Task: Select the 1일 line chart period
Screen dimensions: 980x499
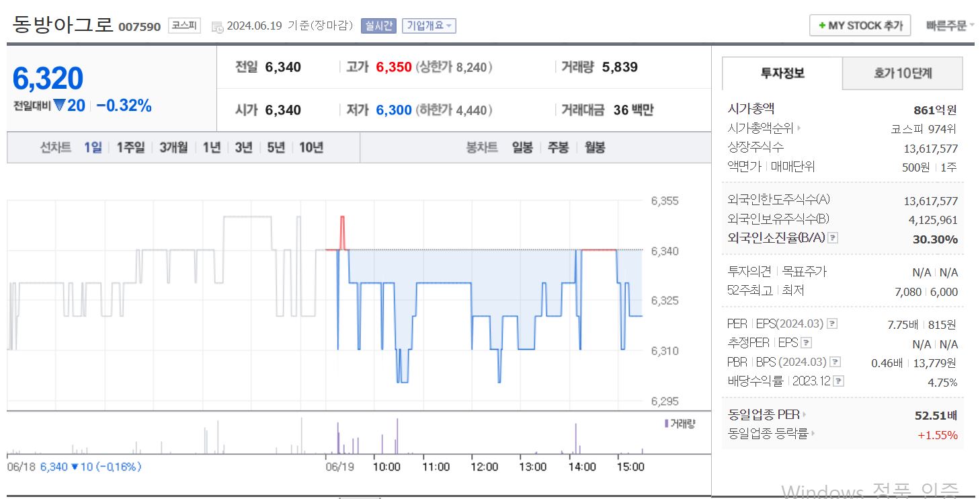Action: [x=93, y=147]
